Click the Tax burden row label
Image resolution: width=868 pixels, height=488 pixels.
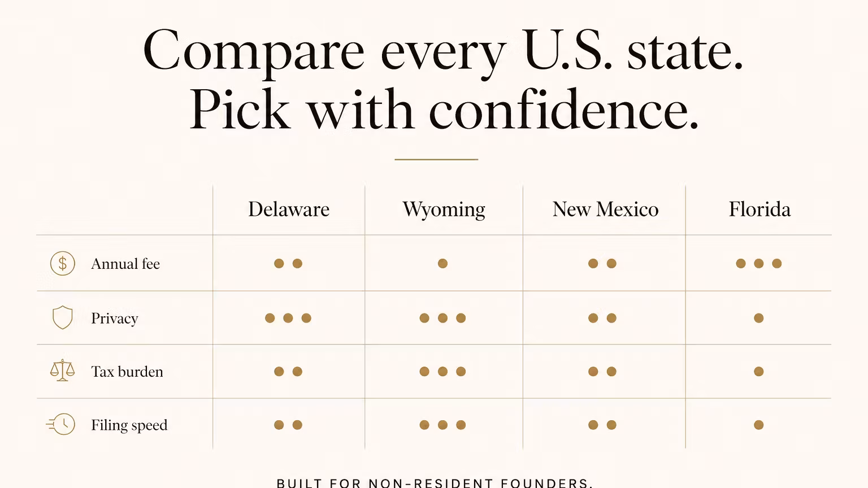(x=127, y=372)
